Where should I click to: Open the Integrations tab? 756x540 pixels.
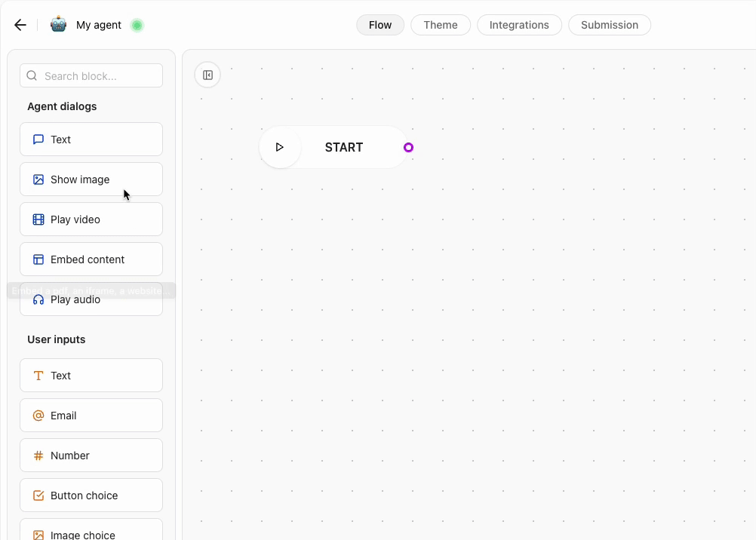(x=519, y=25)
